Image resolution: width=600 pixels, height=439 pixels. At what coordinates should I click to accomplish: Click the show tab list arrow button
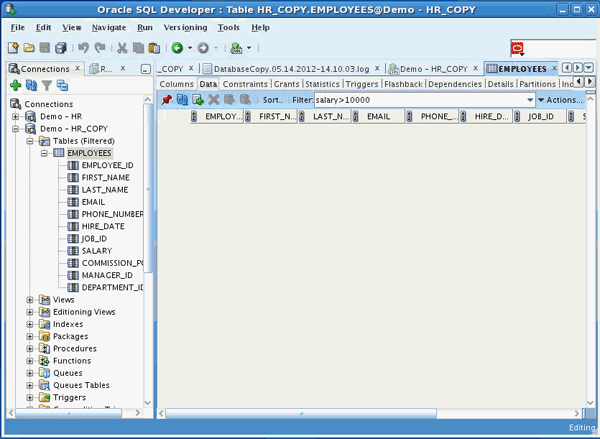589,68
